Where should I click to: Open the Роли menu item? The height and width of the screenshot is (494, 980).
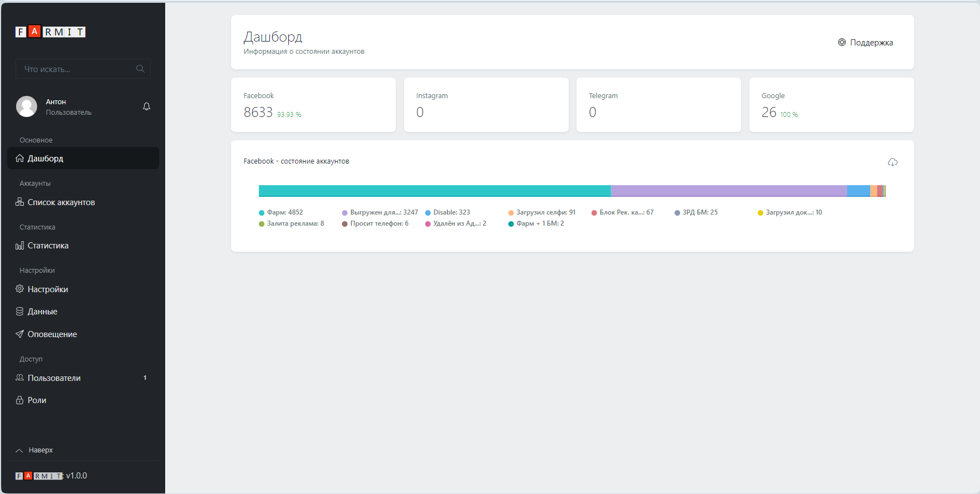pos(83,400)
